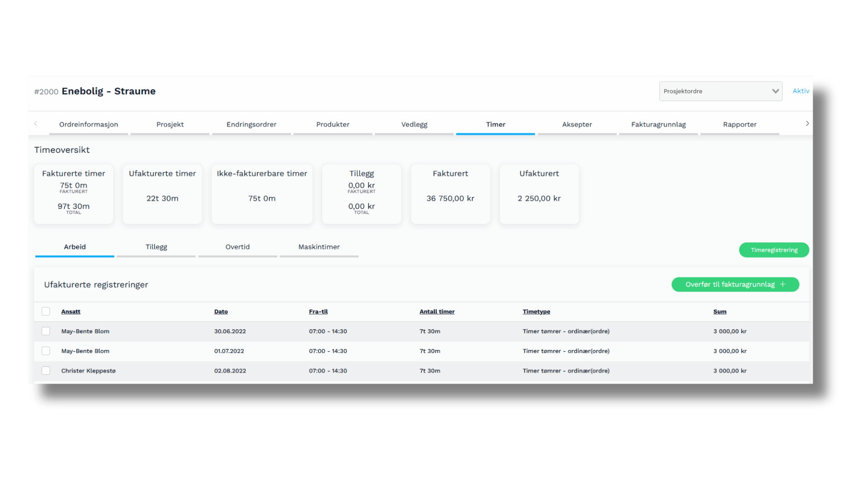The image size is (868, 488).
Task: Sort by the Dato column header
Action: (x=221, y=311)
